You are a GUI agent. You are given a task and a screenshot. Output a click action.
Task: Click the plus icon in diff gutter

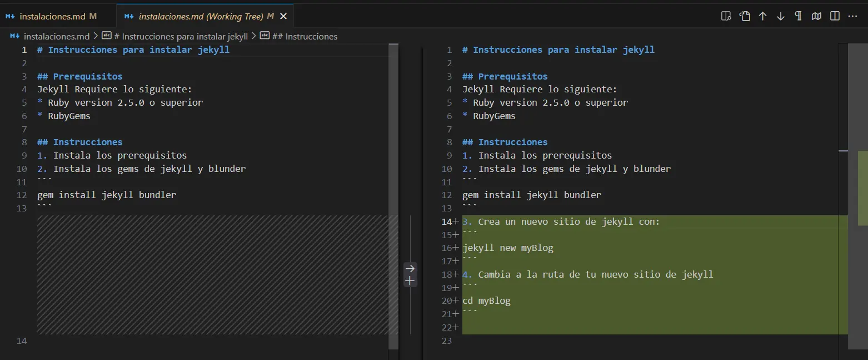(x=410, y=281)
